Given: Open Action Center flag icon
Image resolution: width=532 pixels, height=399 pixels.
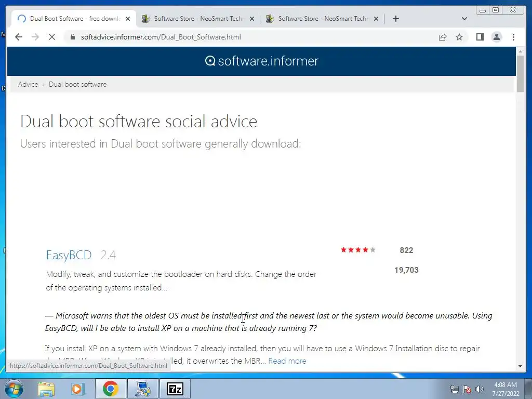Looking at the screenshot, I should (467, 389).
